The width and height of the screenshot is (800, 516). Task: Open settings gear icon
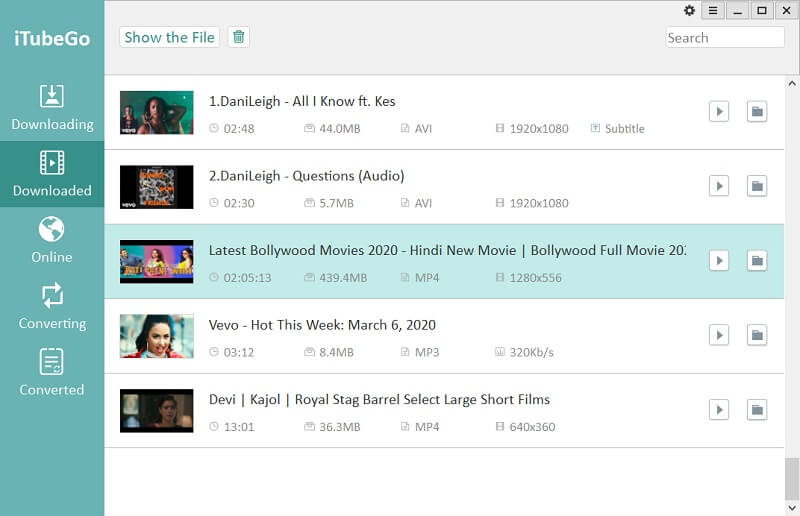click(x=689, y=10)
